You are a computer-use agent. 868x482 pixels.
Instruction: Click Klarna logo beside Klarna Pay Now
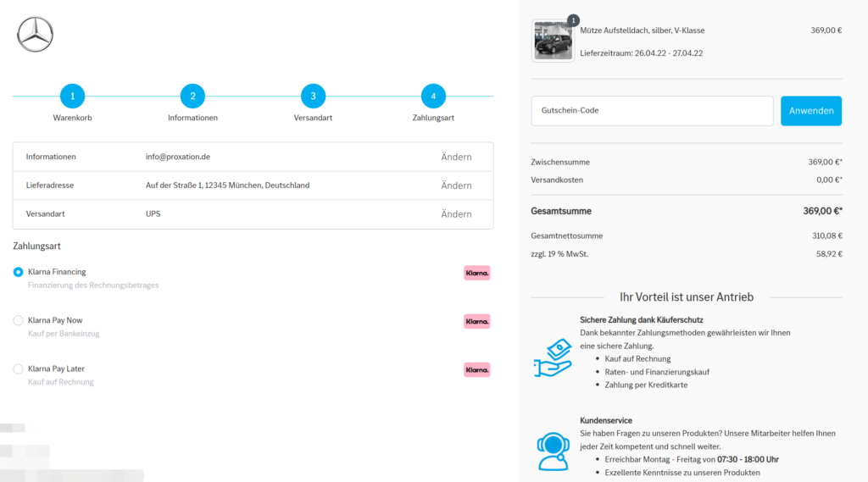[476, 322]
